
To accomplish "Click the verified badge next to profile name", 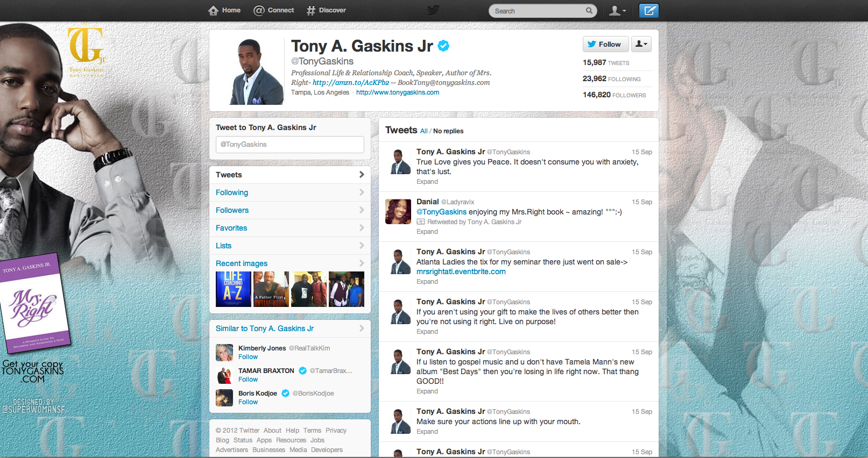I will click(x=443, y=46).
